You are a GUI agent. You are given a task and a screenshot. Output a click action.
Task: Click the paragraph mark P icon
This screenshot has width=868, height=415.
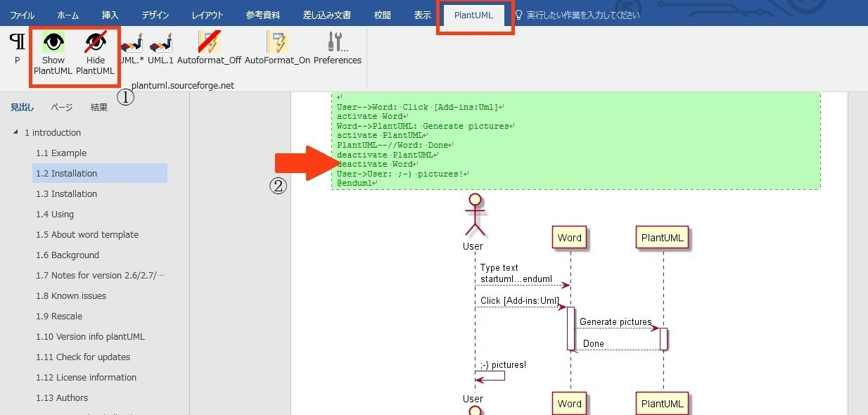point(17,43)
